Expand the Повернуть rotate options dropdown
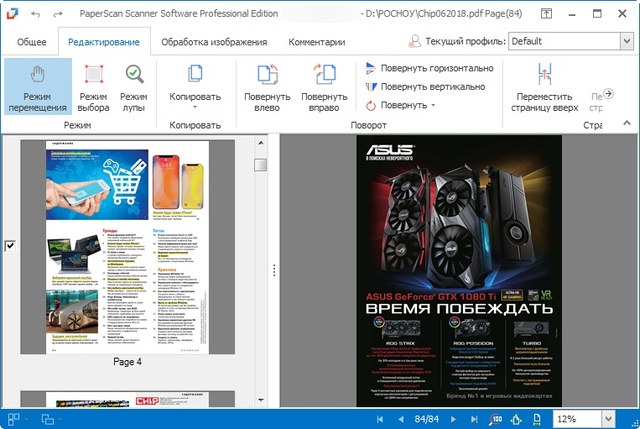Image resolution: width=640 pixels, height=429 pixels. pyautogui.click(x=433, y=105)
